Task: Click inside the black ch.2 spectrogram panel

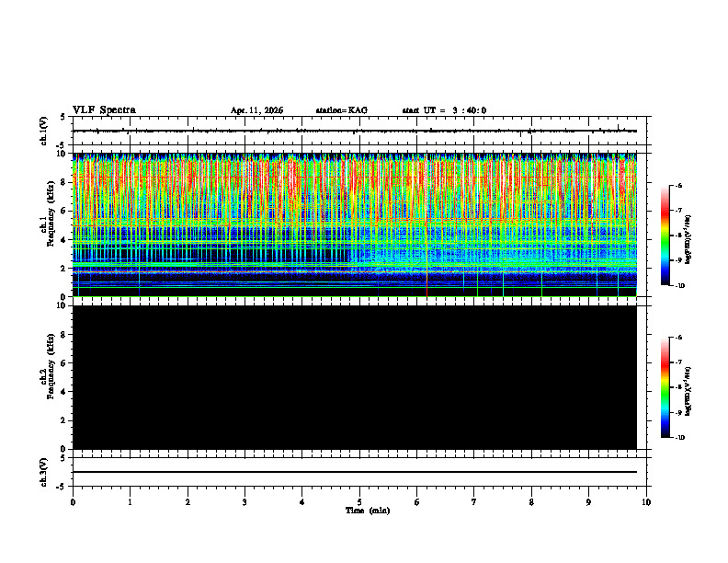Action: pyautogui.click(x=354, y=377)
